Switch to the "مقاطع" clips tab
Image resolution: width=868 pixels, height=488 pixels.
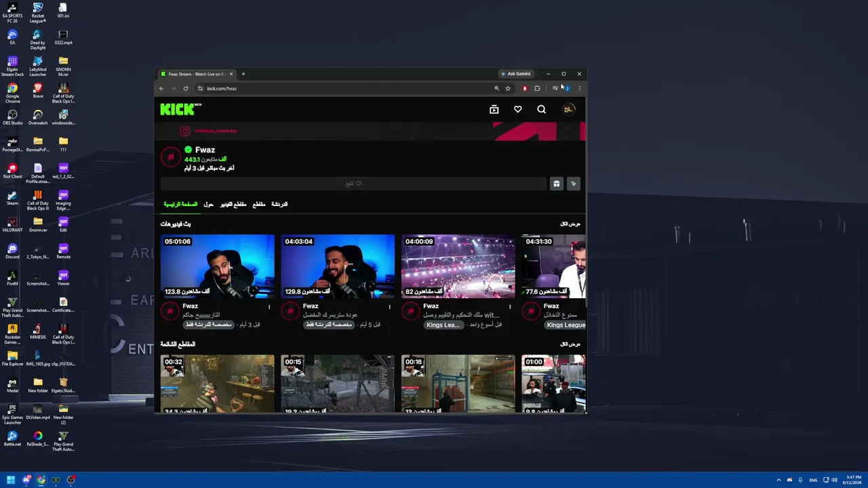[259, 204]
